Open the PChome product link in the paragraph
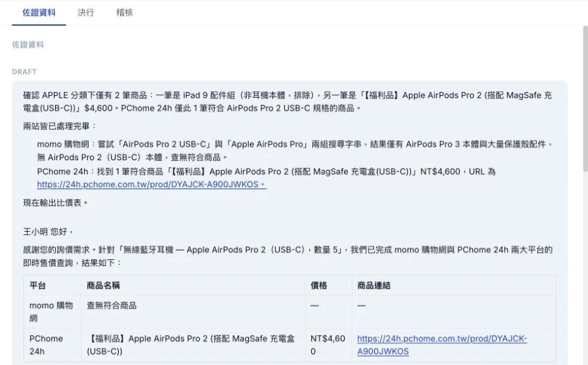The image size is (588, 365). (x=152, y=184)
